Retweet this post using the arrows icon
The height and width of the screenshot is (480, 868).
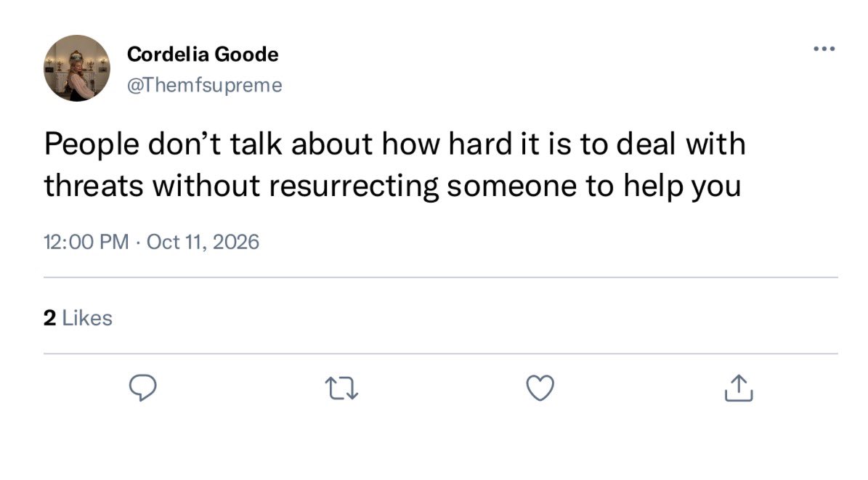pyautogui.click(x=341, y=388)
